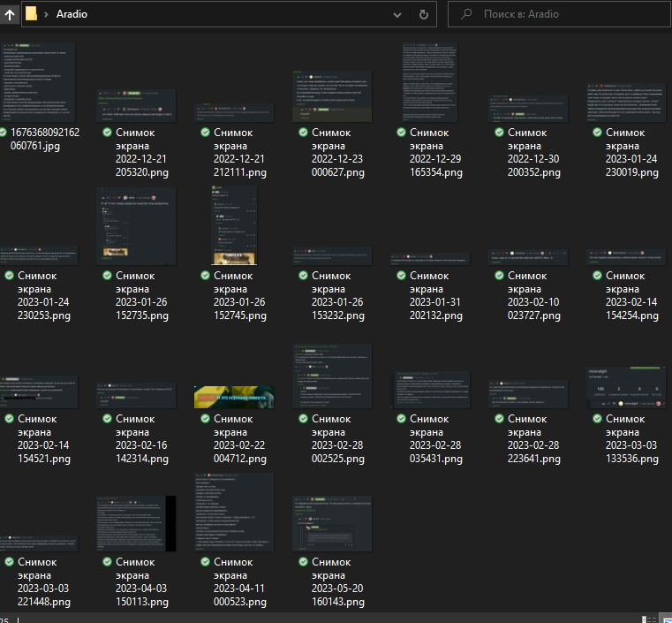
Task: Open breadcrumb chevron before Aradio
Action: tap(45, 14)
